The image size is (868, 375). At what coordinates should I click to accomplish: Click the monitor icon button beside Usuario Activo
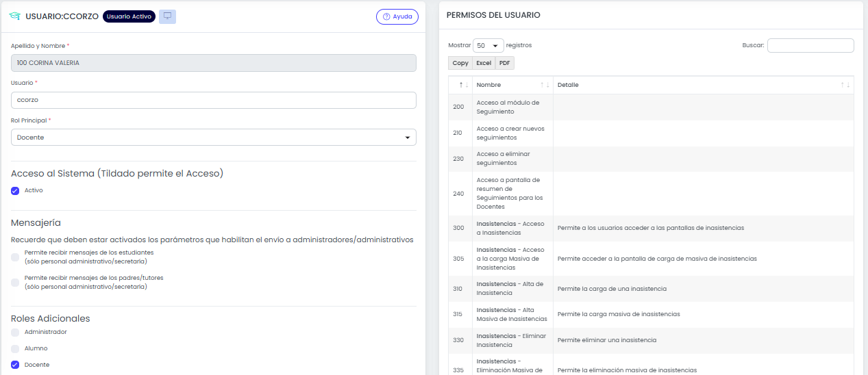coord(167,16)
